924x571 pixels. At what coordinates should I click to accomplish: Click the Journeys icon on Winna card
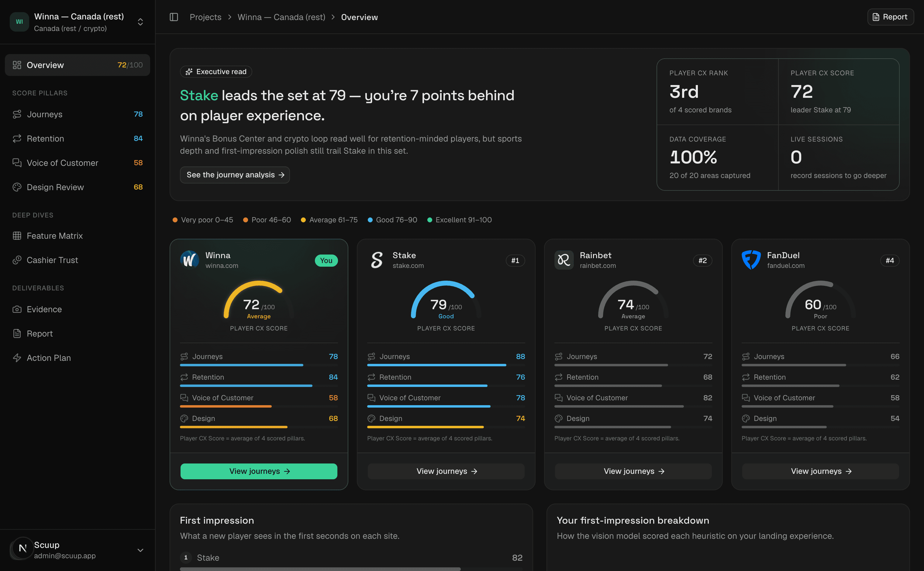click(184, 357)
